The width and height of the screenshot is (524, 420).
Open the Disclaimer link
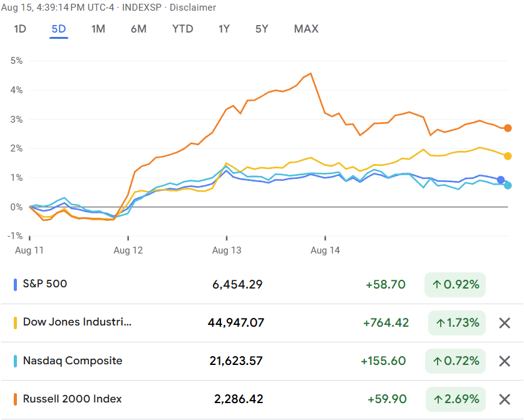pos(193,8)
